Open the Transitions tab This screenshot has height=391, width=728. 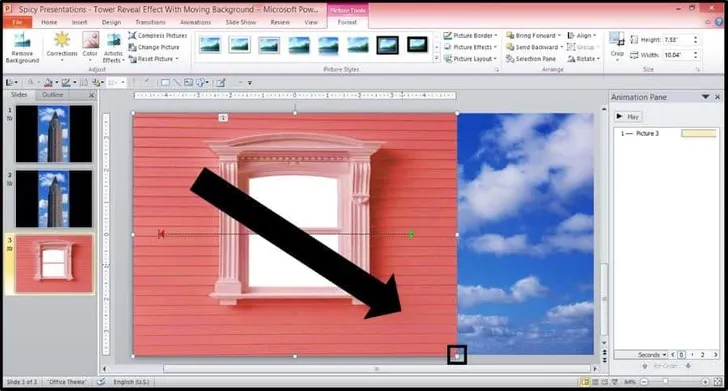click(150, 22)
